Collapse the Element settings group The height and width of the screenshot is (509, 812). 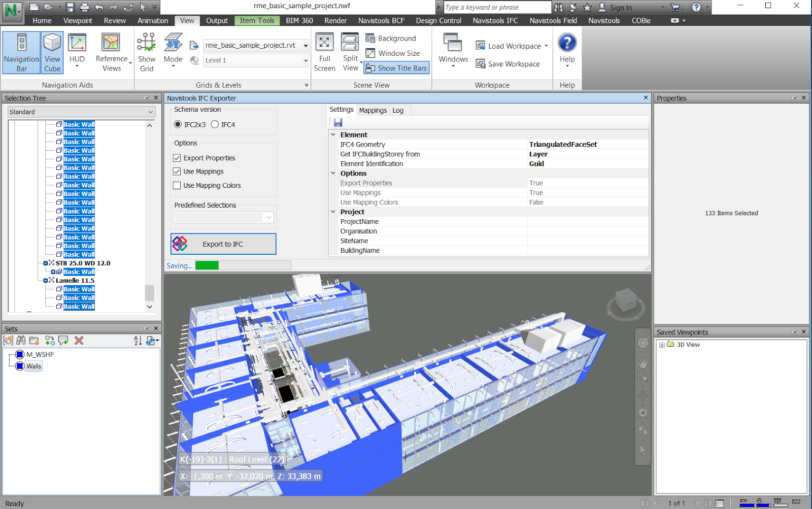pos(333,134)
